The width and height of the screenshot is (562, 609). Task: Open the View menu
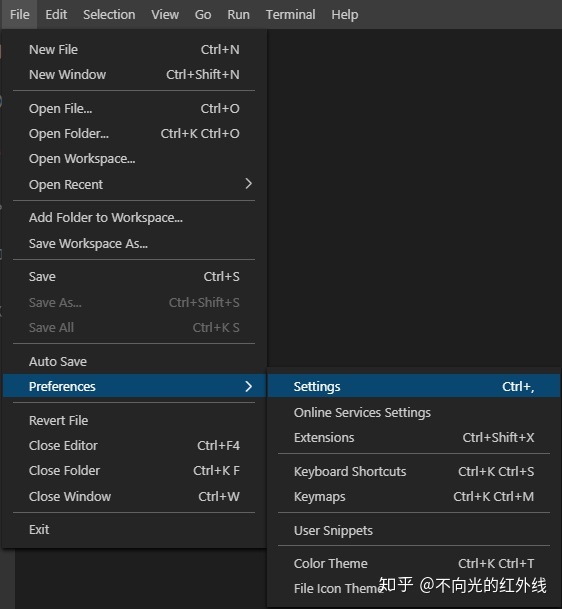tap(165, 14)
